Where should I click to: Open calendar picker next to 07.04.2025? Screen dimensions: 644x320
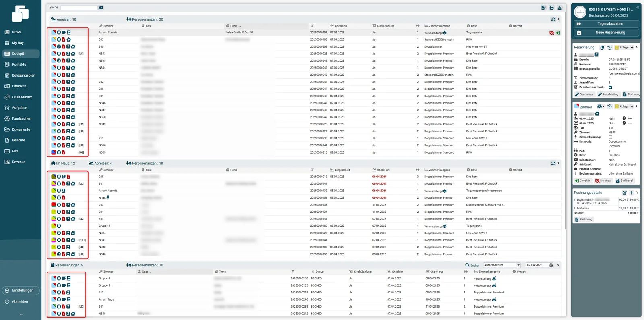click(551, 265)
